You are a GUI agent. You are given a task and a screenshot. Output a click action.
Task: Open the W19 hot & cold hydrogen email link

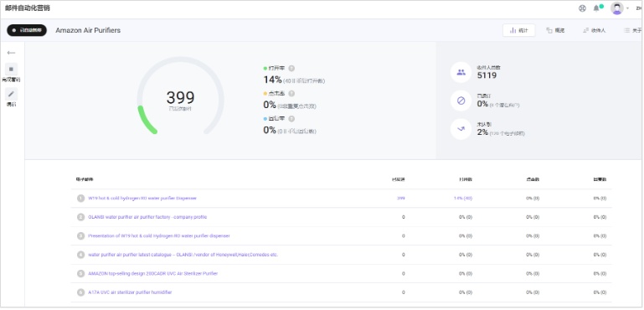tap(142, 199)
